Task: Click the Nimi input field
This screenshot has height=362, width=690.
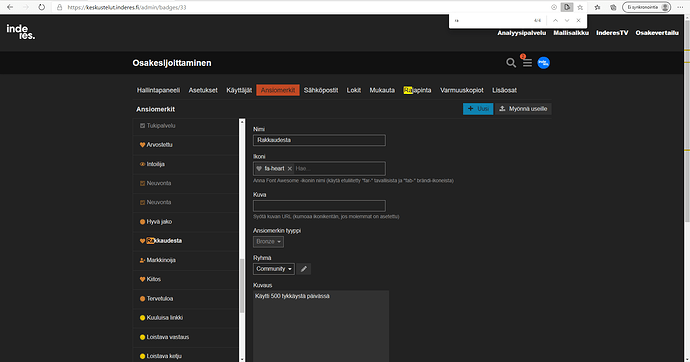Action: tap(319, 140)
